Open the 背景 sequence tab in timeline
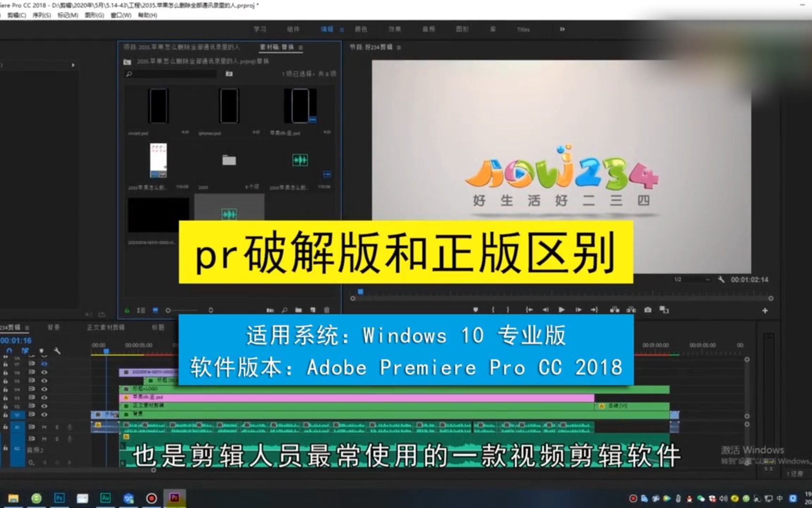 tap(54, 327)
